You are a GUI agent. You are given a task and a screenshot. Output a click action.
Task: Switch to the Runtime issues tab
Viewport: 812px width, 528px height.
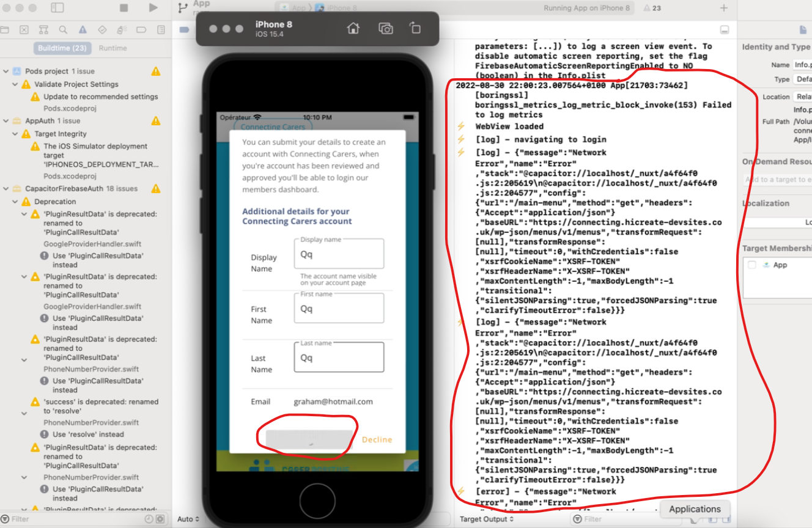(x=113, y=48)
